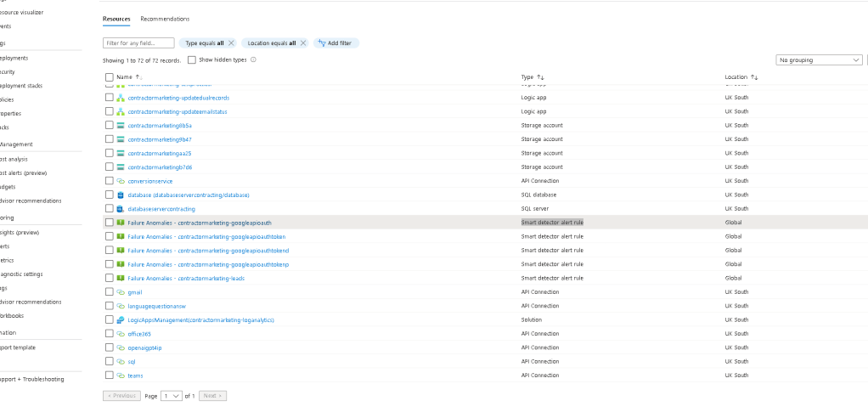This screenshot has width=868, height=418.
Task: Click storage account icon beside contractormarketing8b5a
Action: 120,125
